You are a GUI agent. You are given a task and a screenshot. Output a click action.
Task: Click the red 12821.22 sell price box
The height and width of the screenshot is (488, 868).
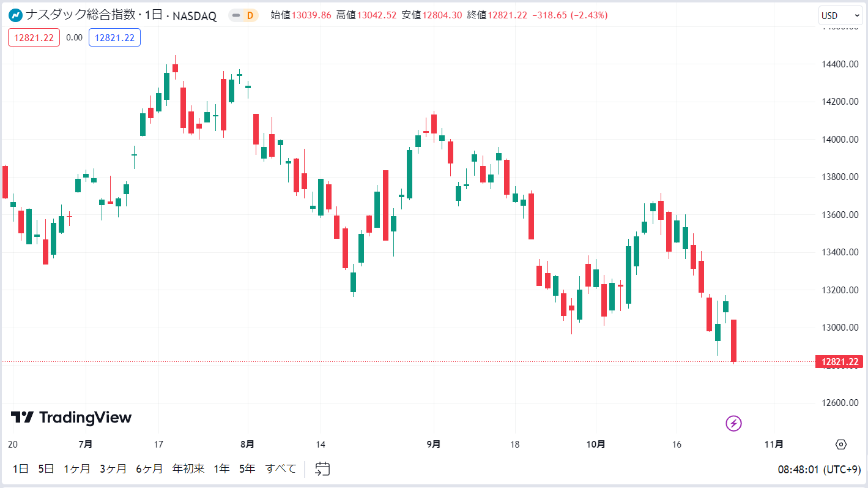pos(34,37)
